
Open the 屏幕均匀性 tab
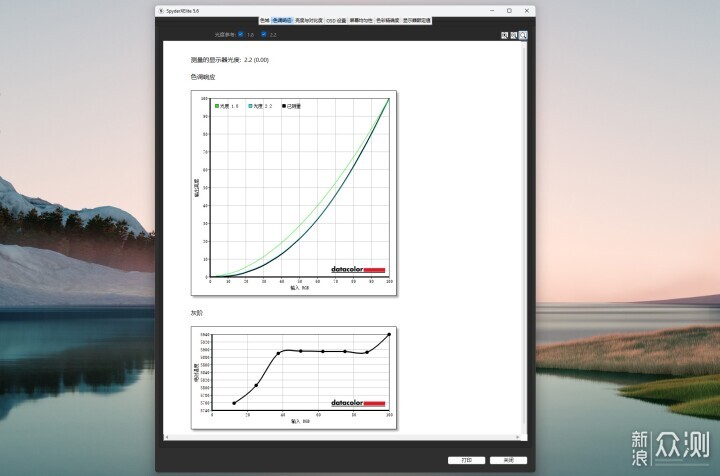point(360,20)
